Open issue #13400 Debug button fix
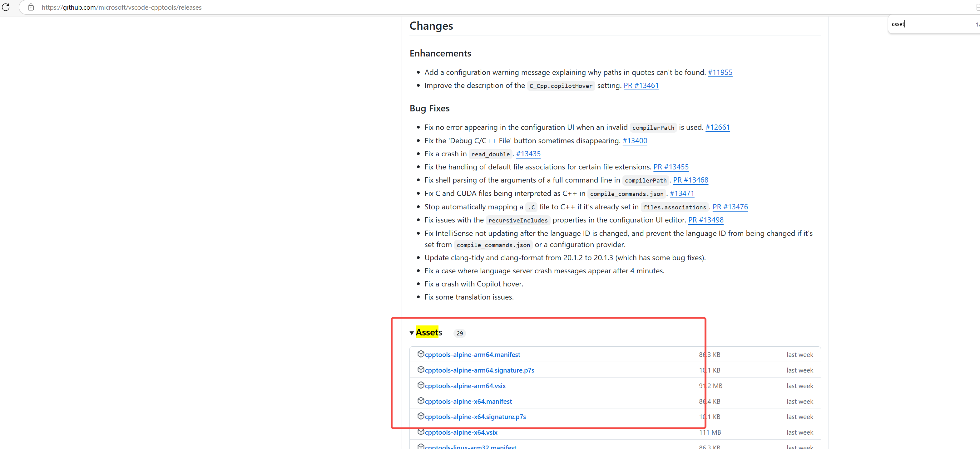Viewport: 980px width, 449px height. [635, 141]
